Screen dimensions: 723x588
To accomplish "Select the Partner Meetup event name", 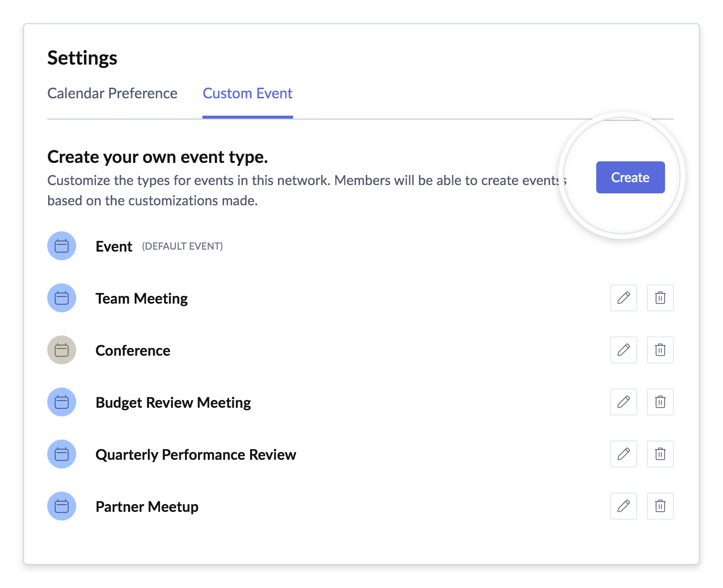I will click(147, 507).
